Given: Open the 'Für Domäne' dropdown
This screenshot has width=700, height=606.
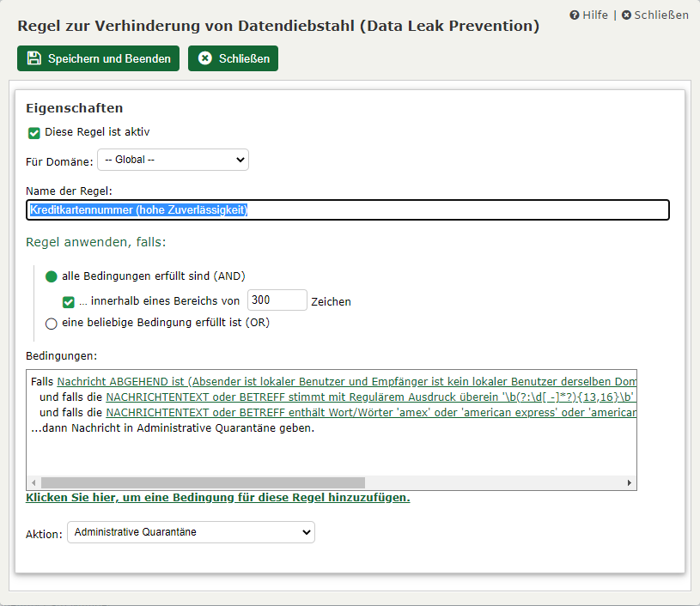Looking at the screenshot, I should 173,160.
